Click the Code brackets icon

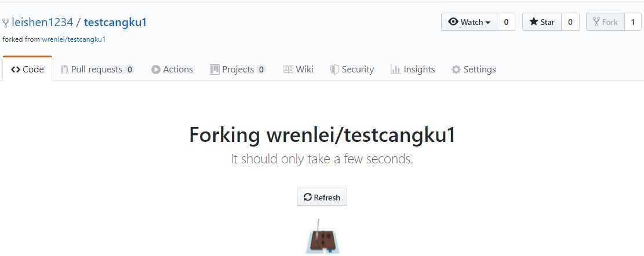tap(16, 70)
